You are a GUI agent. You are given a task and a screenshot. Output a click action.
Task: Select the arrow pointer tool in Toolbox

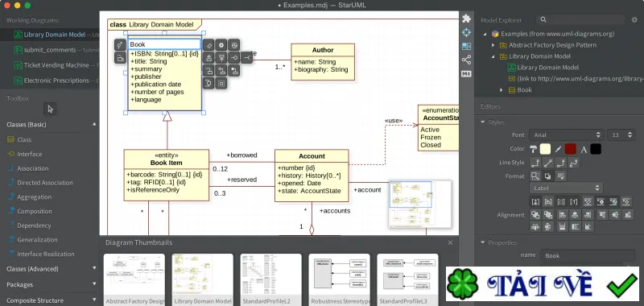click(x=50, y=109)
